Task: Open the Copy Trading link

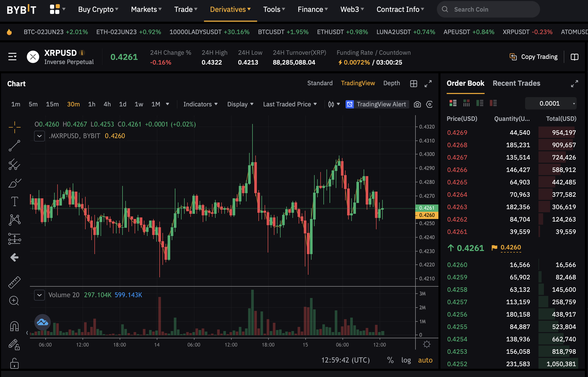Action: coord(534,57)
